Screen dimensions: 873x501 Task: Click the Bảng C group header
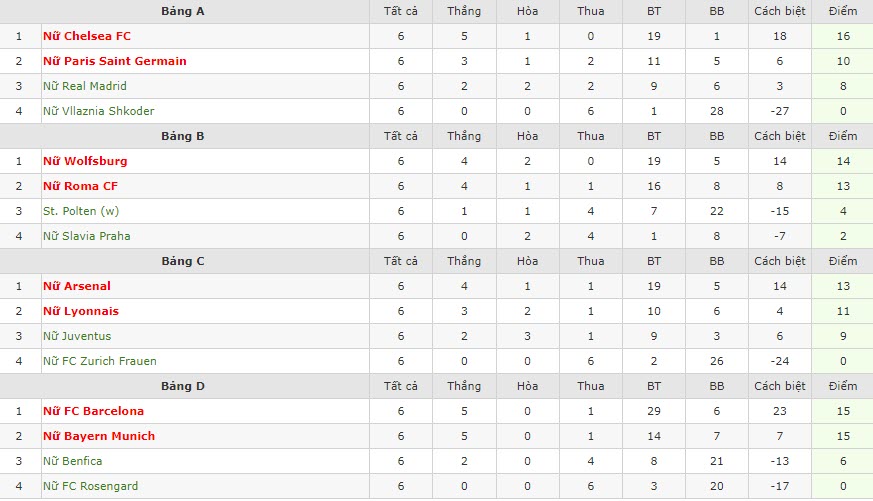(x=183, y=261)
